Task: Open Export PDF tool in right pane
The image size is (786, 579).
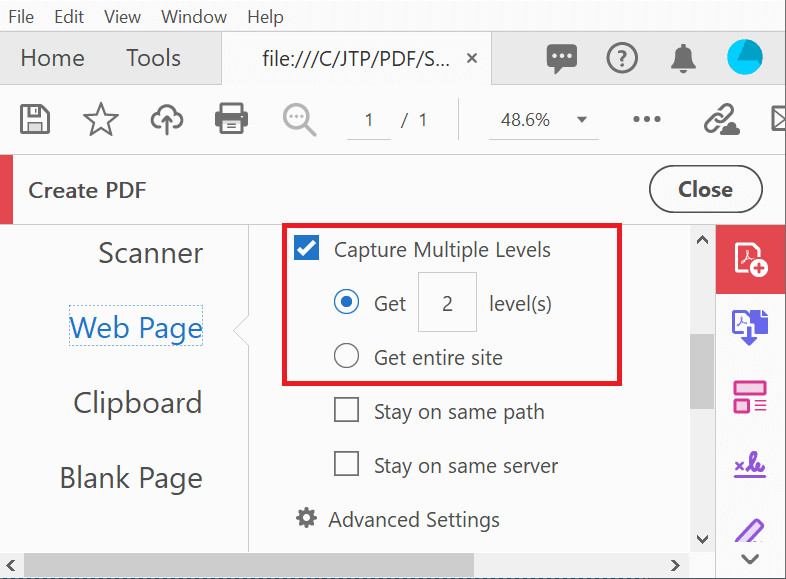Action: click(750, 327)
